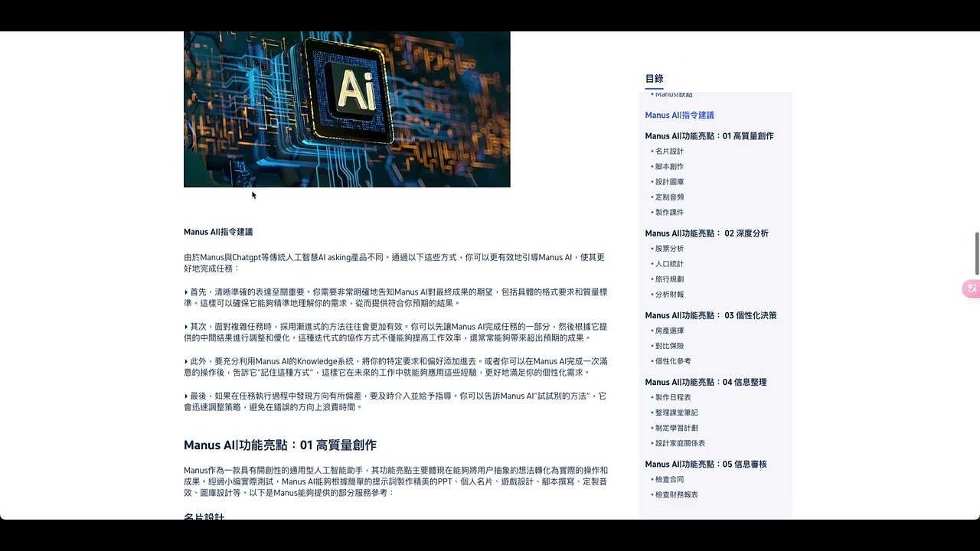Image resolution: width=980 pixels, height=551 pixels.
Task: Jump to 'Manus AI功能亮點： 02 深度分析' section
Action: [x=707, y=233]
